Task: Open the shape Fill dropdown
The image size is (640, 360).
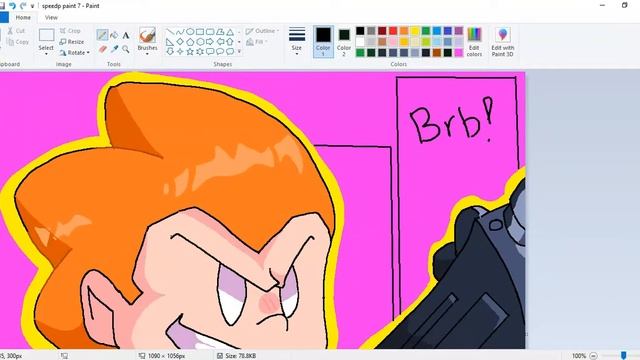Action: [257, 42]
